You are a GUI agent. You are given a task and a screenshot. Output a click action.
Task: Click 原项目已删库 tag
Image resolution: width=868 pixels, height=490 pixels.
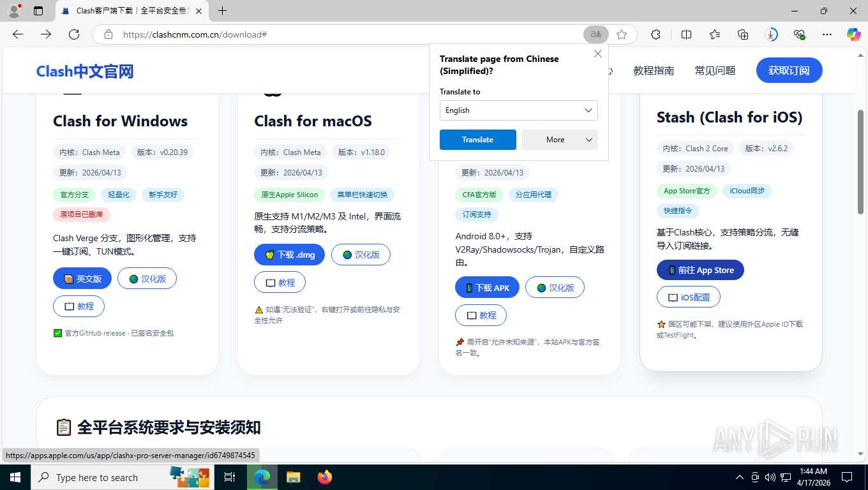point(82,214)
